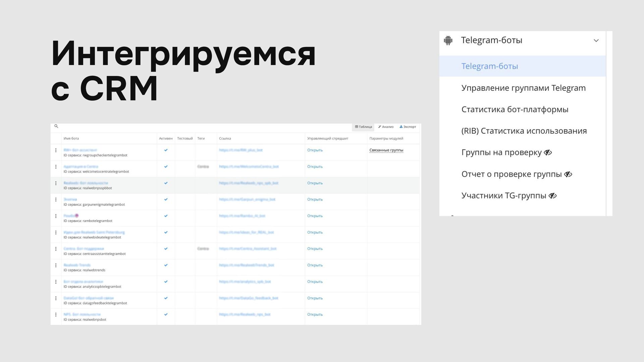This screenshot has width=644, height=362.
Task: Click Управляющий спредшит column header
Action: pos(328,138)
